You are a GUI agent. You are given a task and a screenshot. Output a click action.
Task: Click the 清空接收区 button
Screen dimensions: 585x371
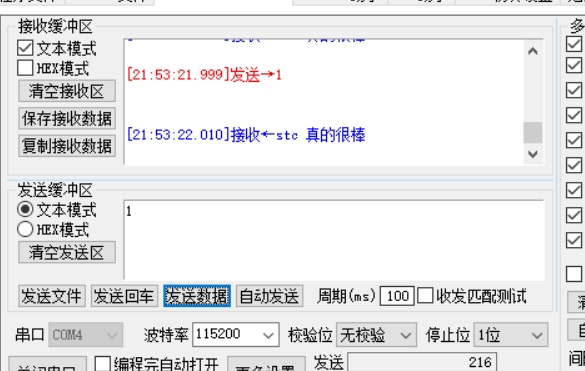pyautogui.click(x=67, y=91)
